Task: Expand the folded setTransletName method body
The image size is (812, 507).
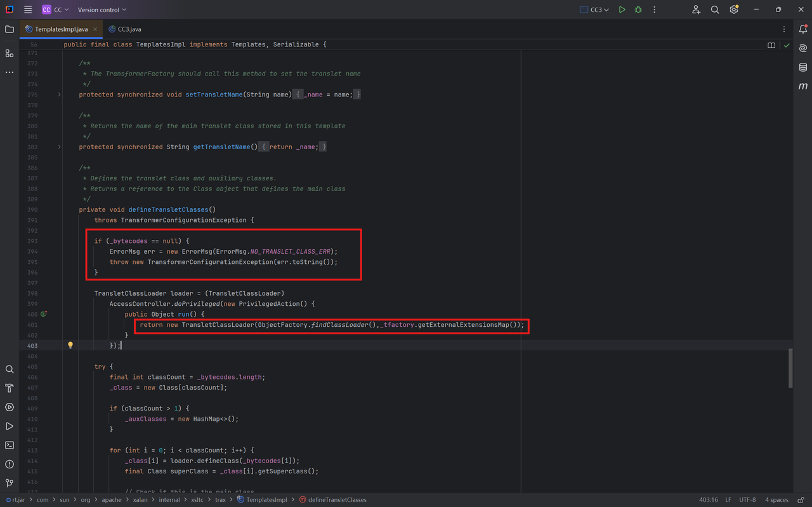Action: [x=60, y=95]
